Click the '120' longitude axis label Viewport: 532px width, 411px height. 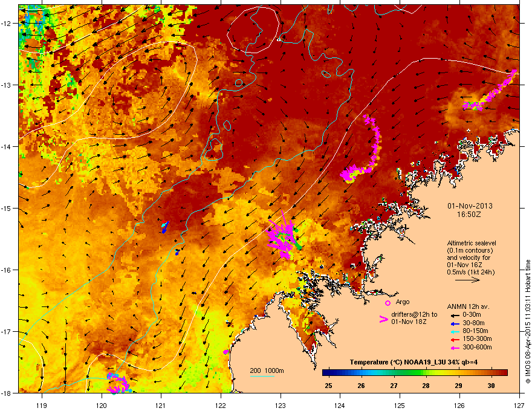click(102, 405)
